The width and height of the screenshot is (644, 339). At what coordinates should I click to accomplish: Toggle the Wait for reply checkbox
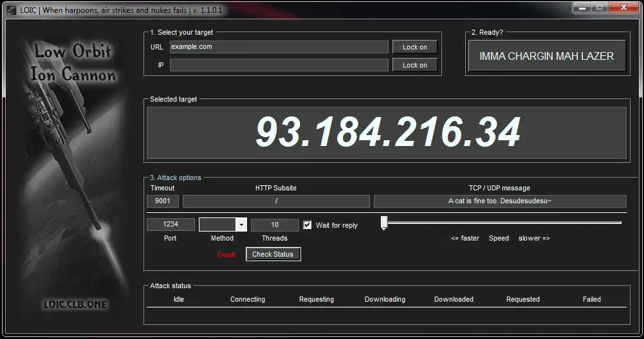coord(308,225)
